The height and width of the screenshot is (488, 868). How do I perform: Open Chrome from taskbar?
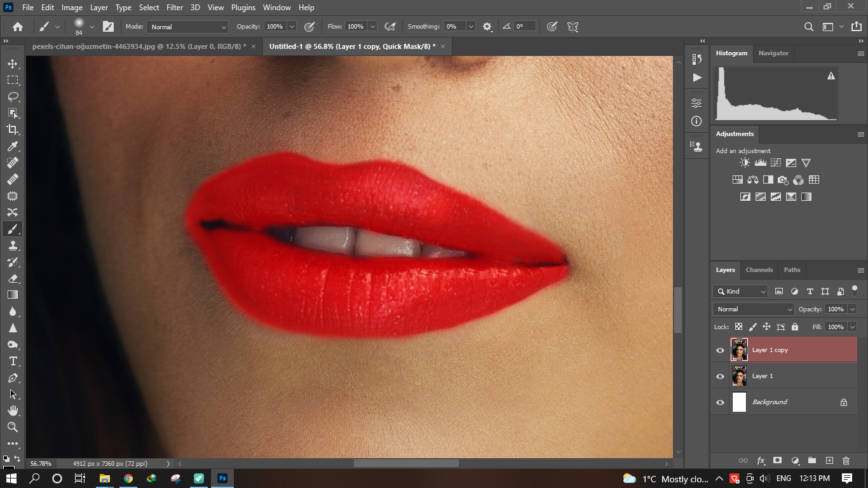coord(128,478)
